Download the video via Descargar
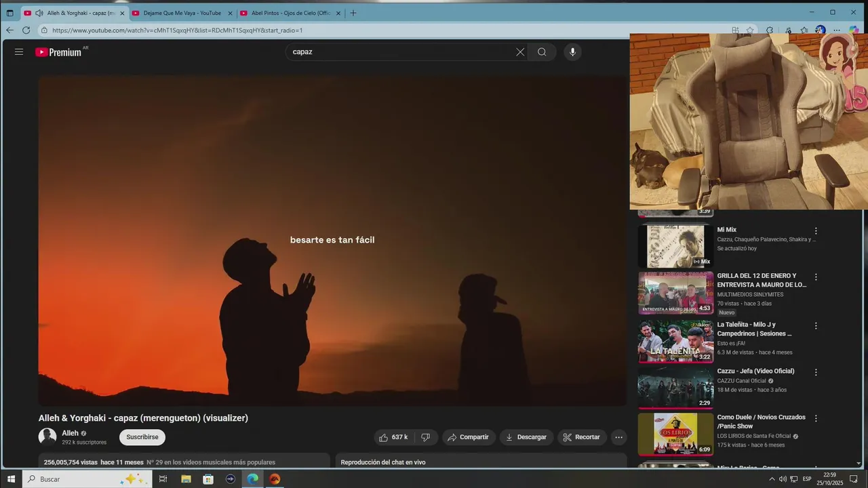The height and width of the screenshot is (488, 868). 527,437
